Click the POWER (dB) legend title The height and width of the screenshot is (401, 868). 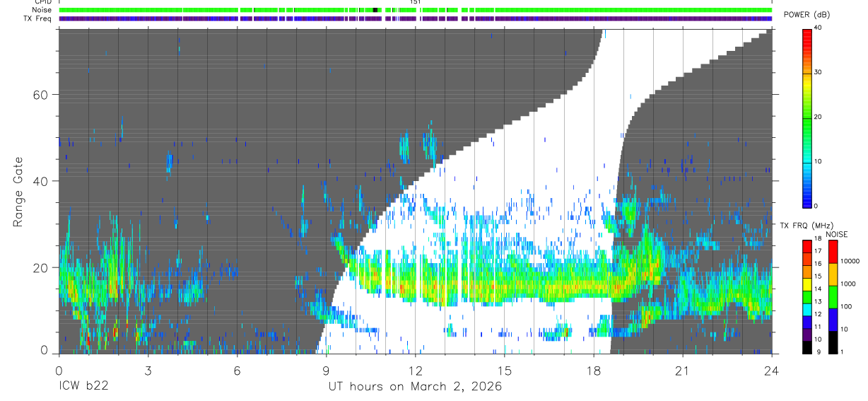(x=807, y=15)
